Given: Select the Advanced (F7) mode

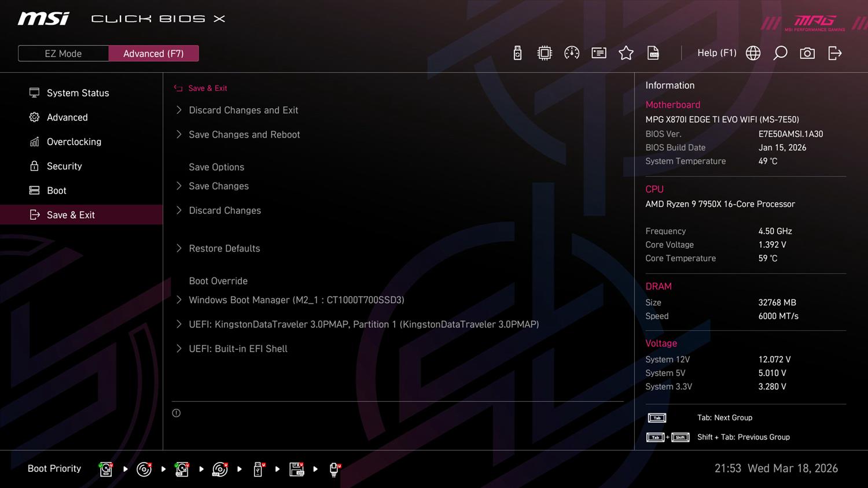Looking at the screenshot, I should point(153,53).
